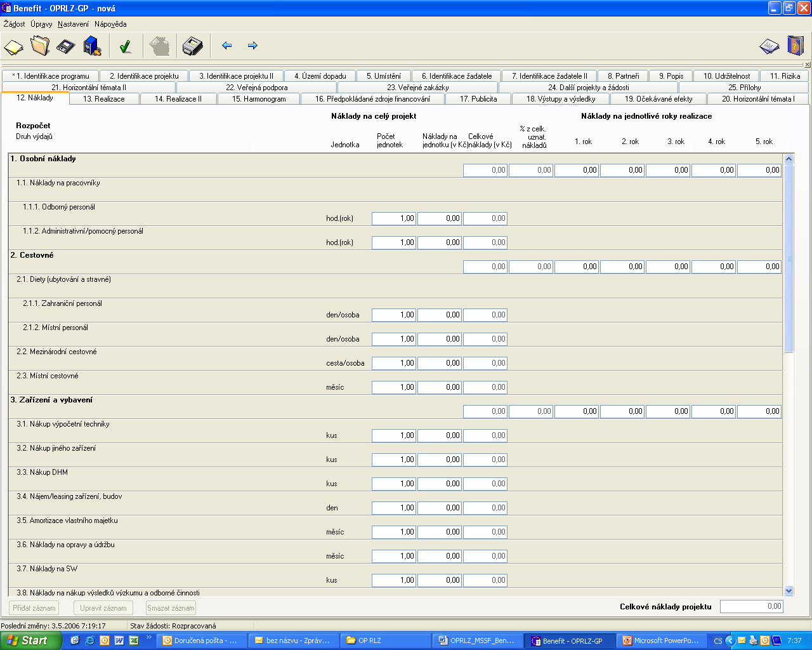Click the floppy disk save icon
The height and width of the screenshot is (650, 812).
coord(66,46)
